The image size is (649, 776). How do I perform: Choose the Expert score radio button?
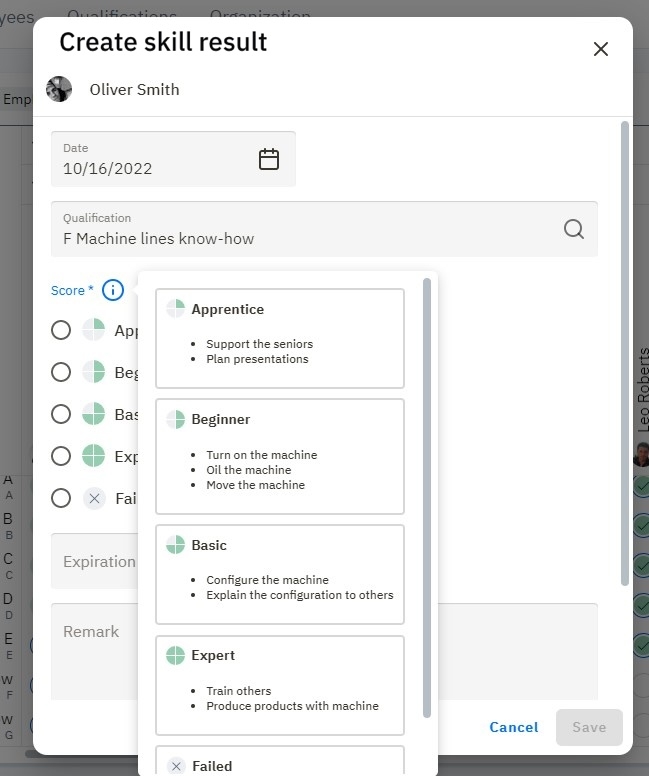(61, 456)
